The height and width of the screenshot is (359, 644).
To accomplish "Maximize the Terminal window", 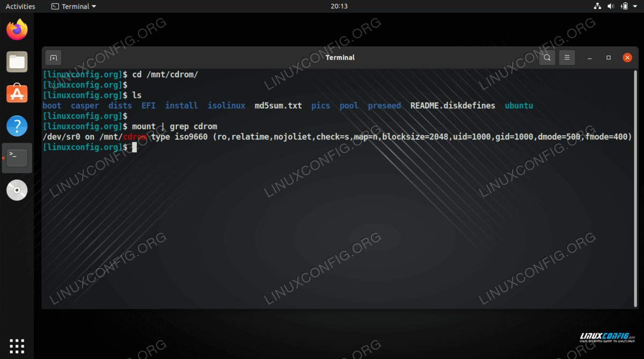I will click(x=609, y=57).
